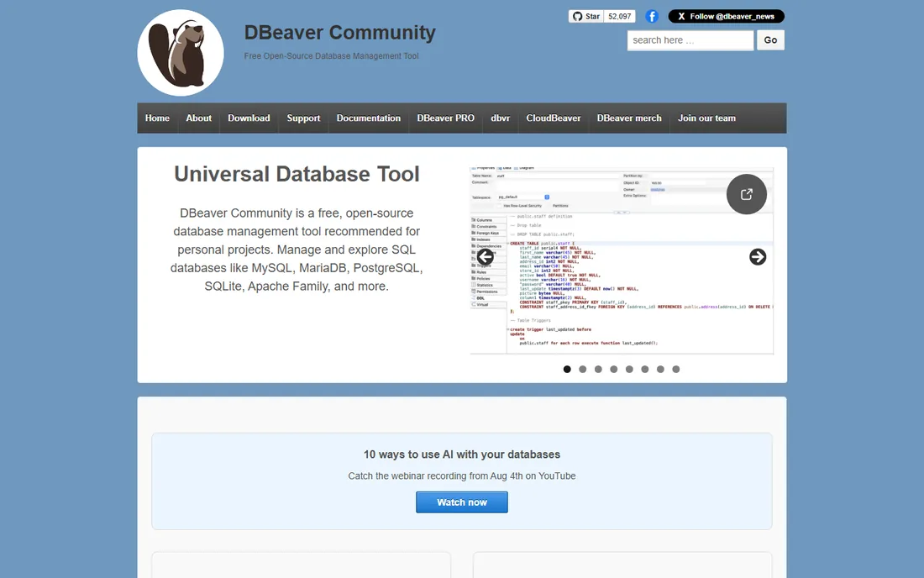Follow @dbeaver_news on X
This screenshot has width=924, height=578.
(726, 17)
